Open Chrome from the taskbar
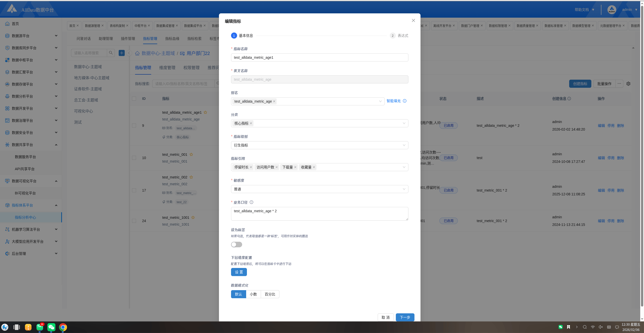Viewport: 644px width, 333px height. (63, 327)
